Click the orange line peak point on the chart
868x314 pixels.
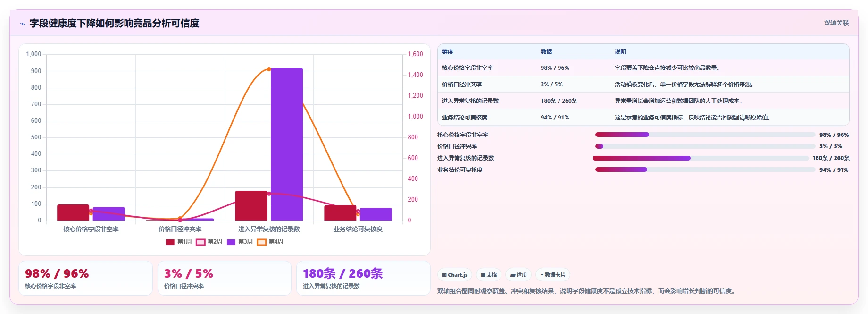269,69
